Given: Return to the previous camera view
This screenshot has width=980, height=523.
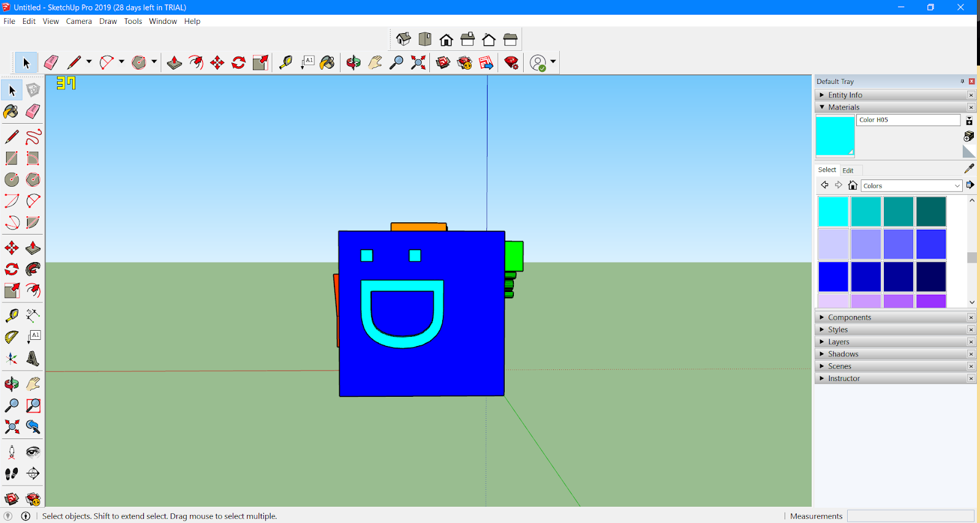Looking at the screenshot, I should [33, 427].
